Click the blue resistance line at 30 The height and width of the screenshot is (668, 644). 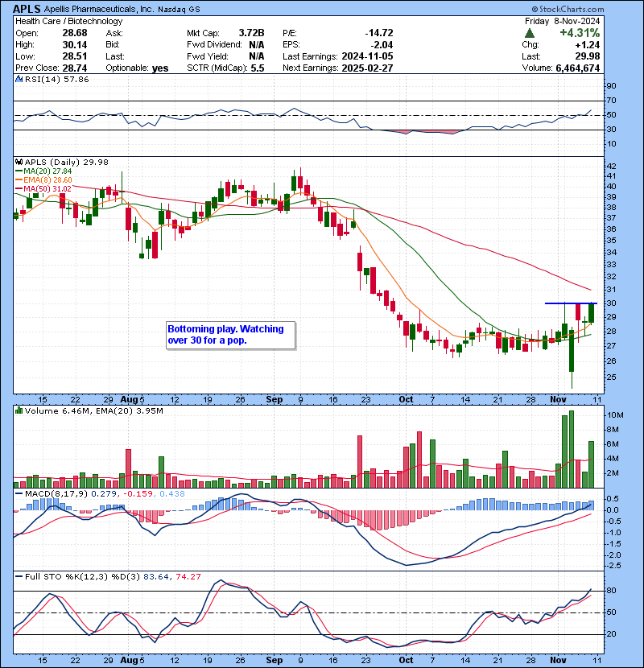click(571, 303)
